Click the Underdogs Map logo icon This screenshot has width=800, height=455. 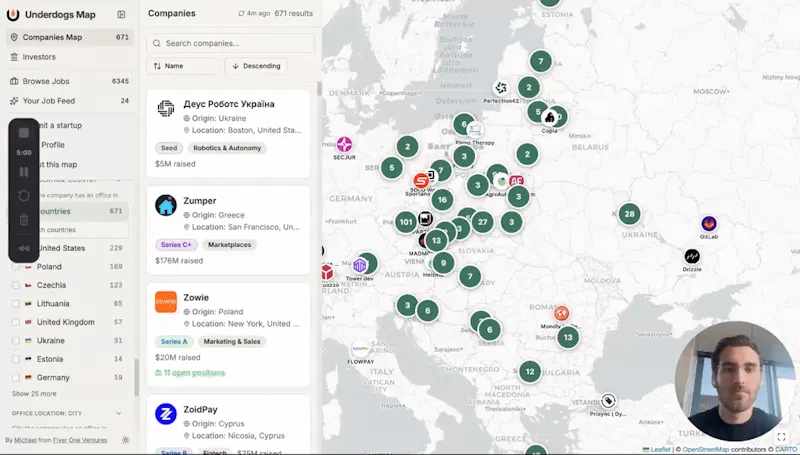point(13,15)
